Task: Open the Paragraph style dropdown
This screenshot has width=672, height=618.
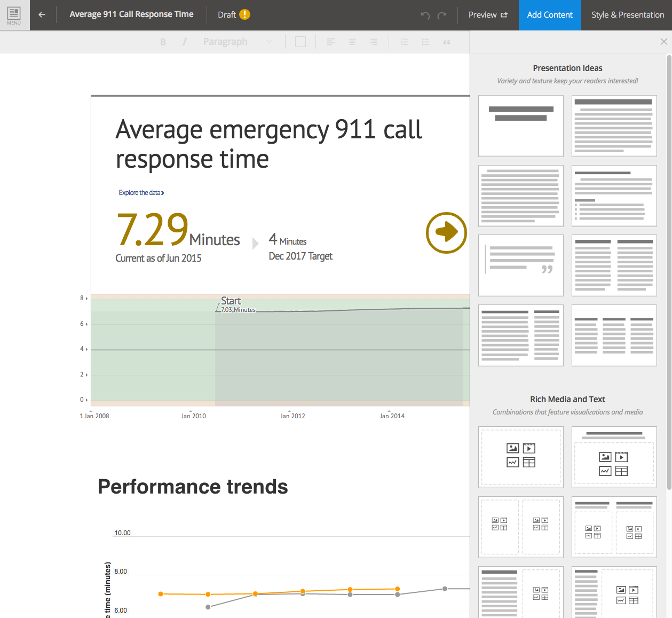Action: coord(238,42)
